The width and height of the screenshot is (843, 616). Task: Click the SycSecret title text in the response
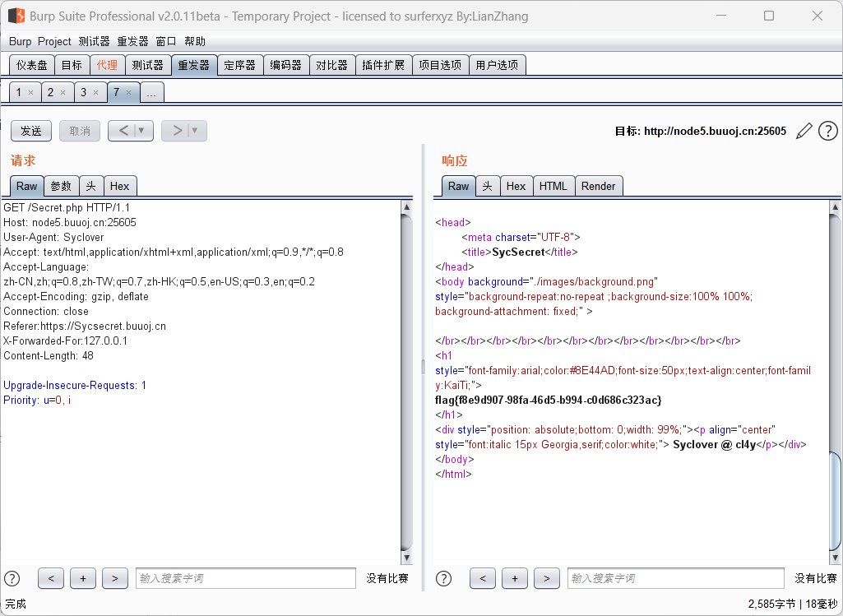[x=519, y=252]
